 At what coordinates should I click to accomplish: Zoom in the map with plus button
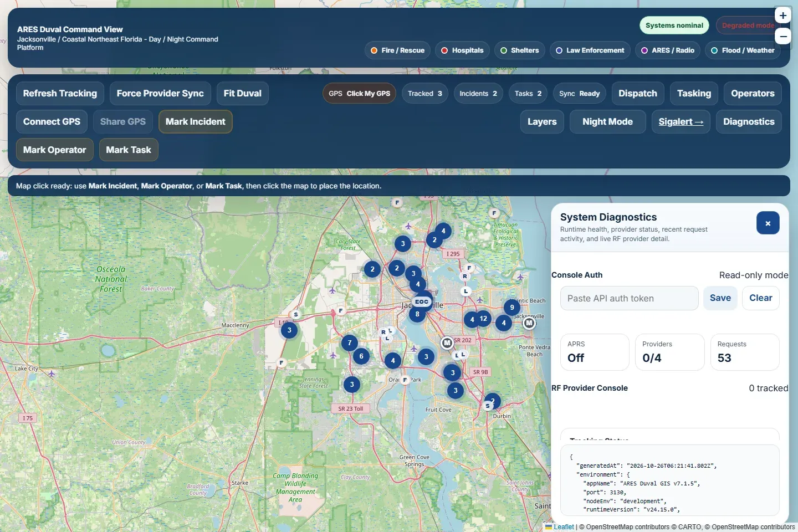782,16
